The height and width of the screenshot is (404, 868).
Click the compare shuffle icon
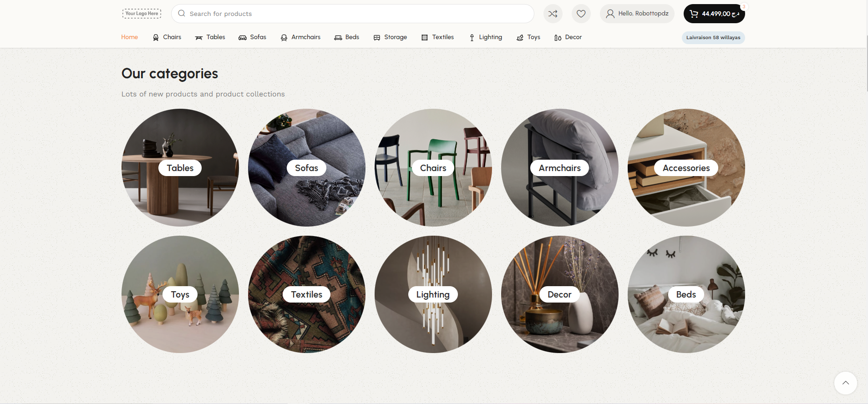tap(553, 14)
